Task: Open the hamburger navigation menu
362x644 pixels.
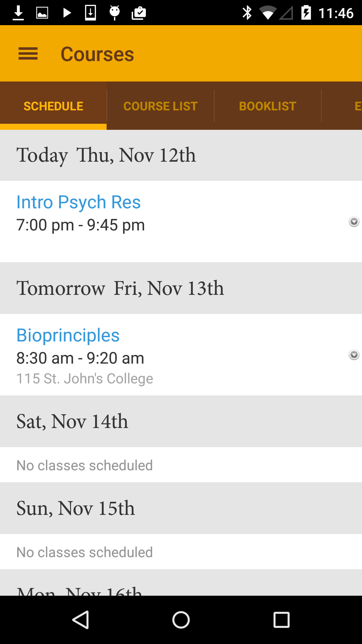Action: (28, 54)
